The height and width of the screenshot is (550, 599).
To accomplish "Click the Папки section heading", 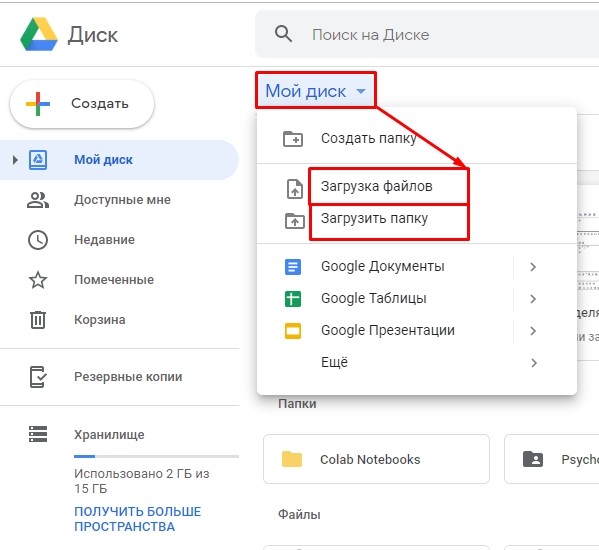I will (x=297, y=404).
